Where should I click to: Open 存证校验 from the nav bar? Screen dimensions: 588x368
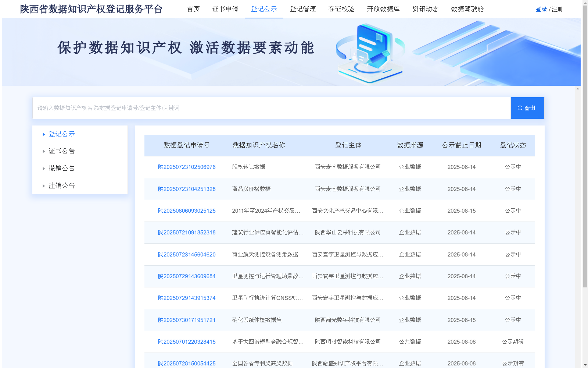point(341,9)
